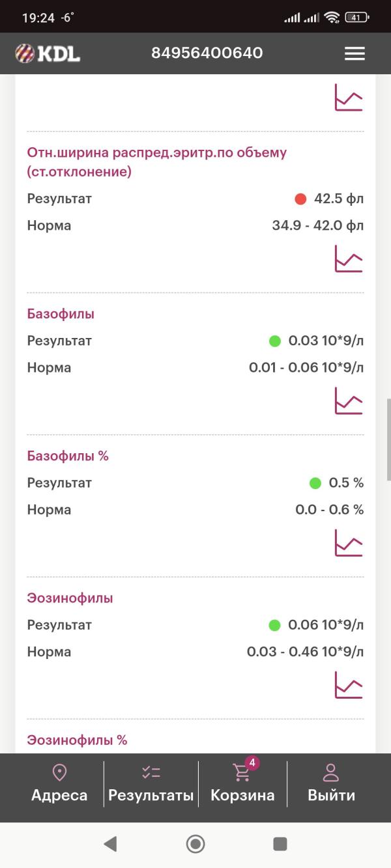Open chart for erythrocyte distribution width
The width and height of the screenshot is (391, 868).
pos(349,259)
